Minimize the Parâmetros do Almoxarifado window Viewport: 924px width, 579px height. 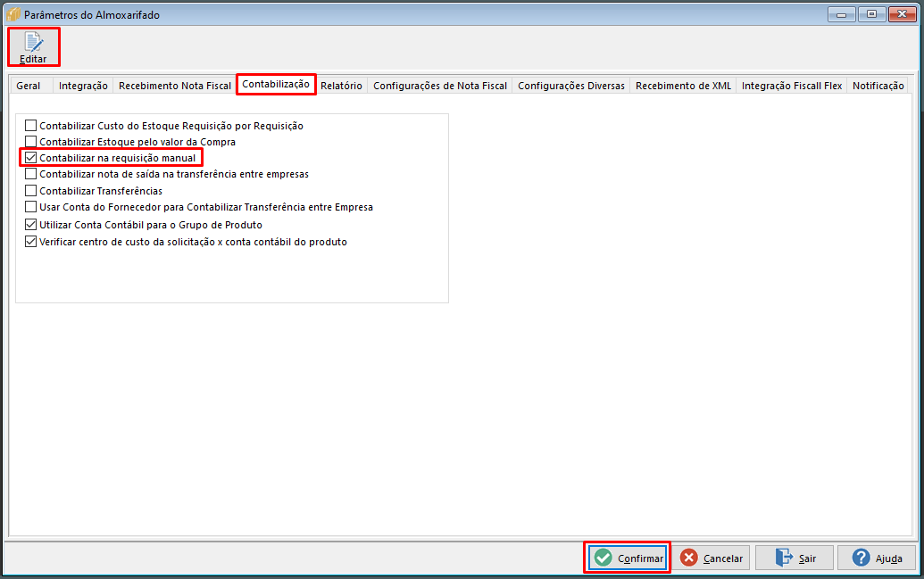pyautogui.click(x=842, y=14)
